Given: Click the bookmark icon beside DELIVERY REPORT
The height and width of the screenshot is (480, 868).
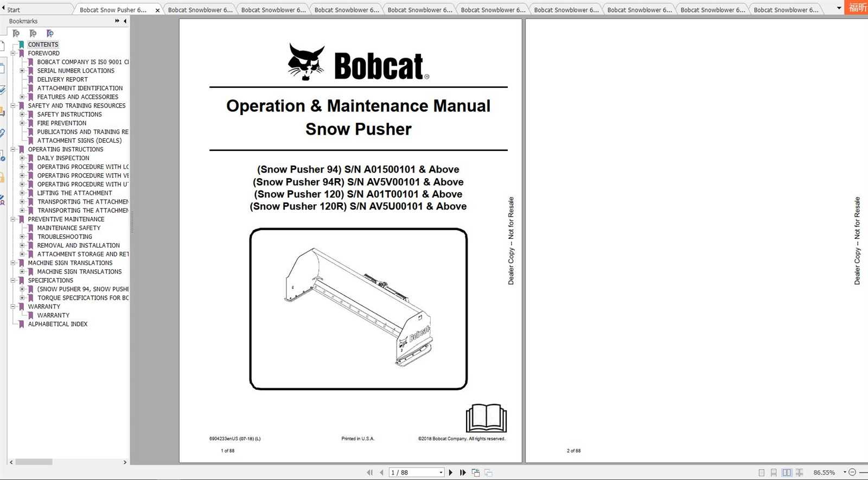Looking at the screenshot, I should pyautogui.click(x=30, y=79).
